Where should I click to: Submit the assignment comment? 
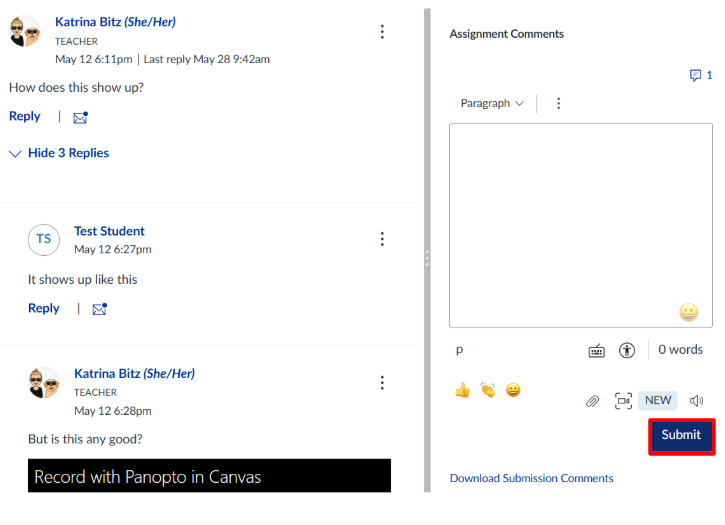point(681,435)
